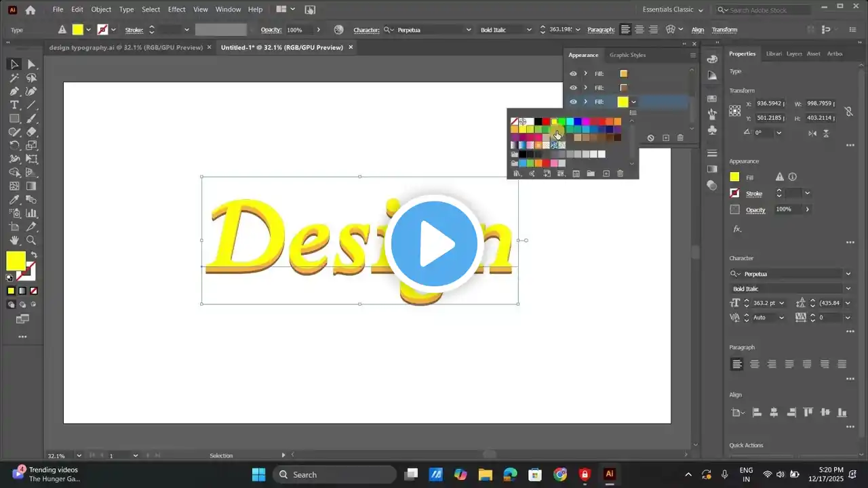Click the Opacity link in Properties panel
This screenshot has width=868, height=488.
point(755,210)
